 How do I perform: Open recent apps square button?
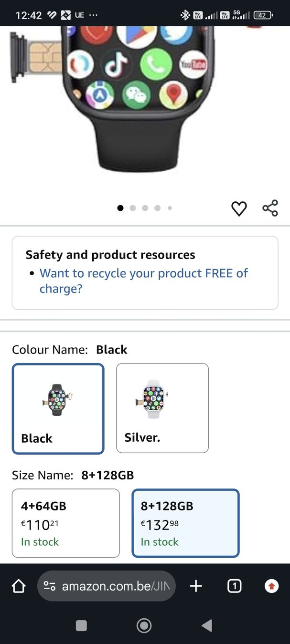[81, 625]
